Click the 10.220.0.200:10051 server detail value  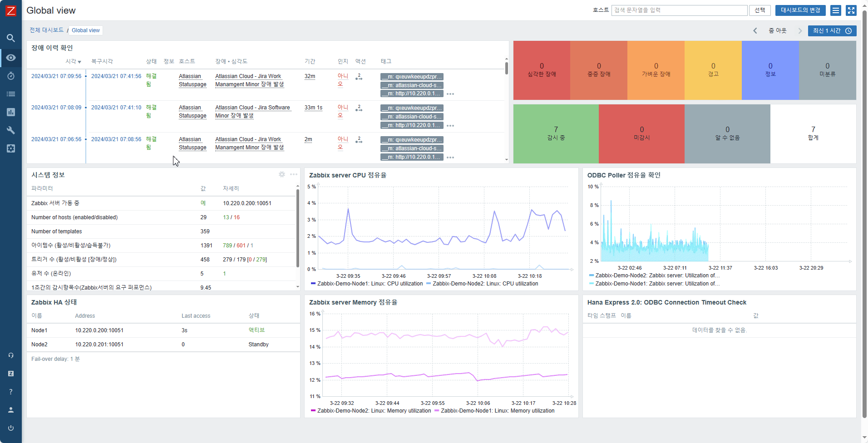247,203
